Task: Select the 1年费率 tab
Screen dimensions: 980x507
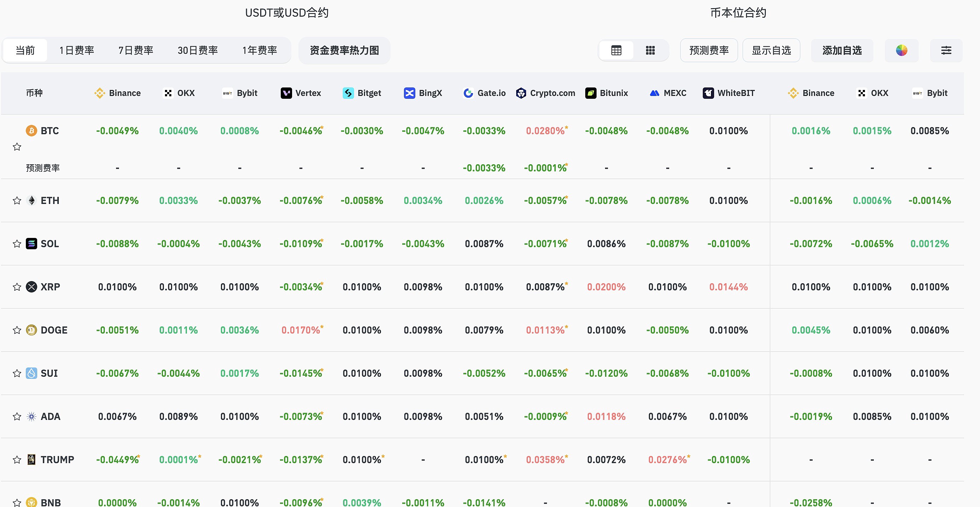Action: pos(260,50)
